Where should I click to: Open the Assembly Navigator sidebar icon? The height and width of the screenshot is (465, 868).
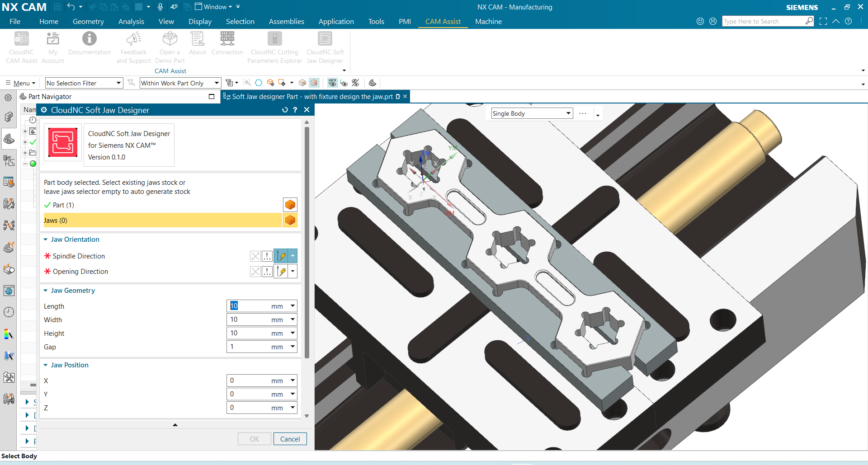9,117
